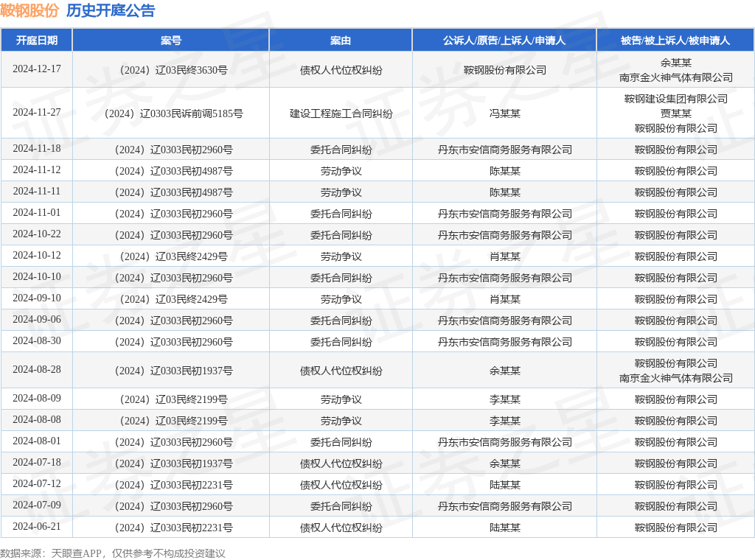
Task: Click date cell 2024-08-08
Action: pos(37,419)
